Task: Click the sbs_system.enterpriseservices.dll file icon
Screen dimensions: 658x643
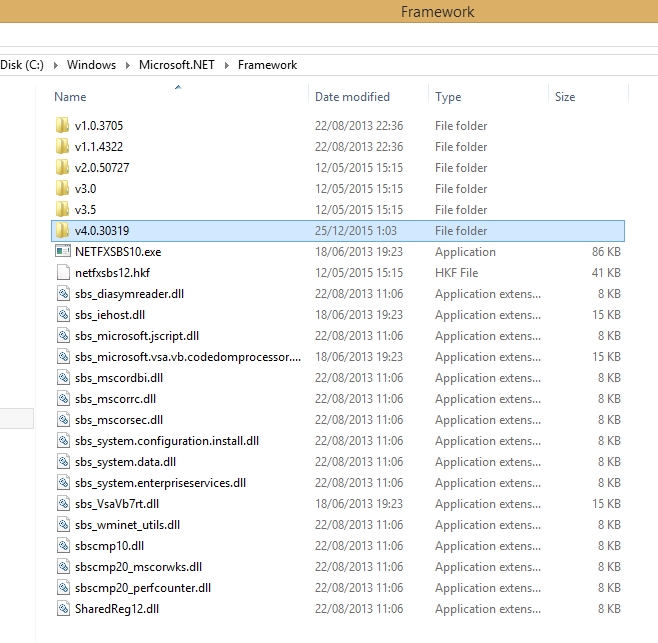Action: pyautogui.click(x=63, y=482)
